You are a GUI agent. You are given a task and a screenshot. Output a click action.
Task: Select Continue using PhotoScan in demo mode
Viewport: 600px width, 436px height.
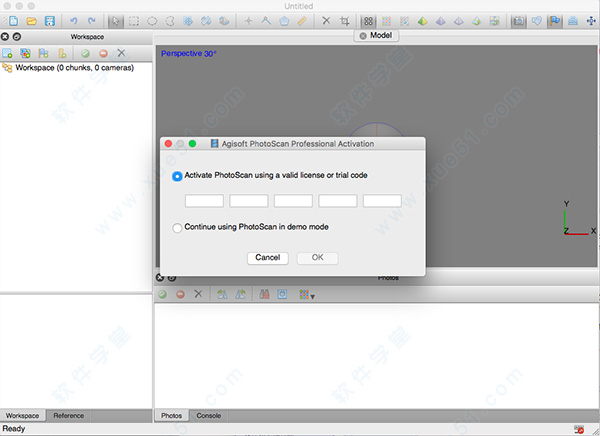pyautogui.click(x=177, y=228)
